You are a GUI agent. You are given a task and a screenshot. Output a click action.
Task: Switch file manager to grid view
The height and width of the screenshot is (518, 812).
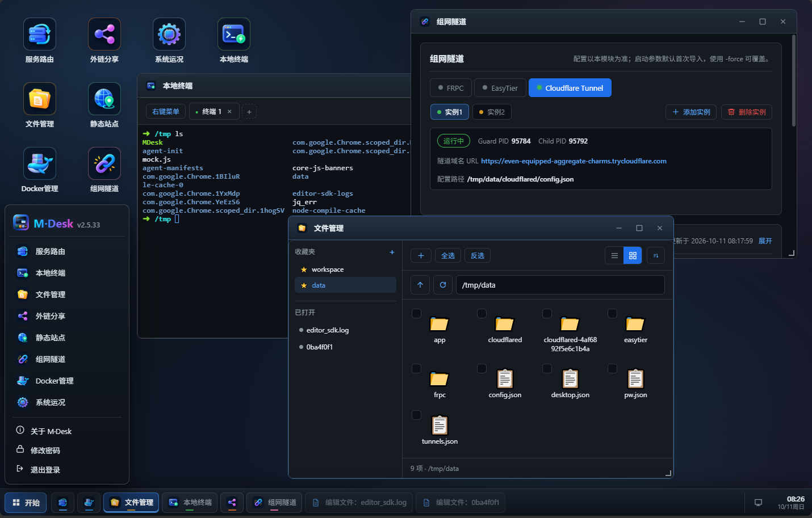coord(633,256)
